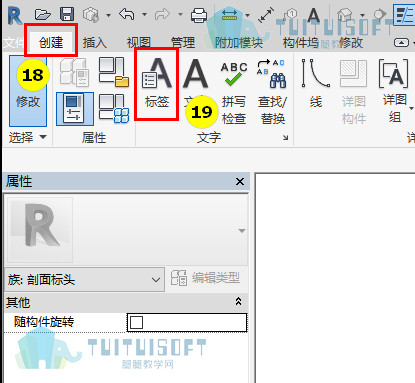
Task: Click the family category folder icon
Action: coord(114,71)
